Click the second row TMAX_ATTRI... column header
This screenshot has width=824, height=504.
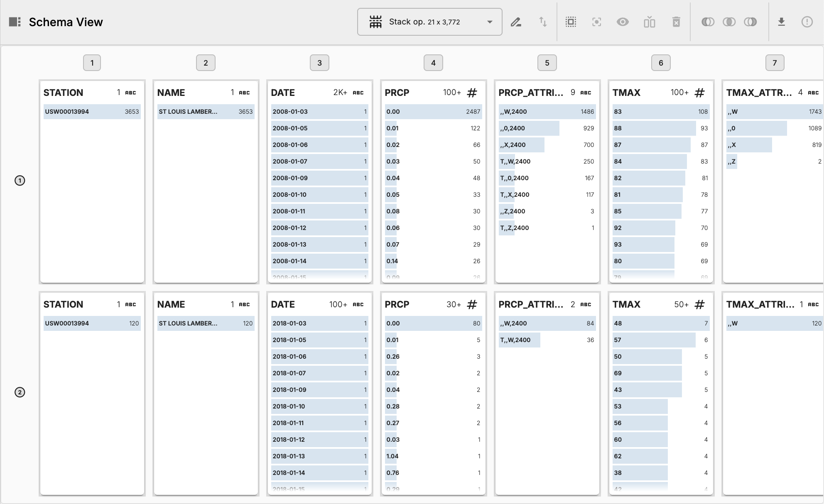pos(760,304)
